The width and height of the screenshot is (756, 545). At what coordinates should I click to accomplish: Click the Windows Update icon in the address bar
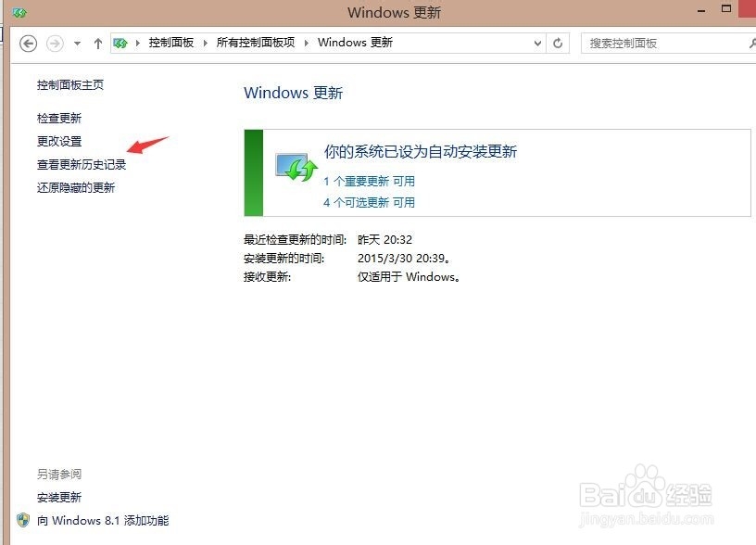(x=120, y=44)
